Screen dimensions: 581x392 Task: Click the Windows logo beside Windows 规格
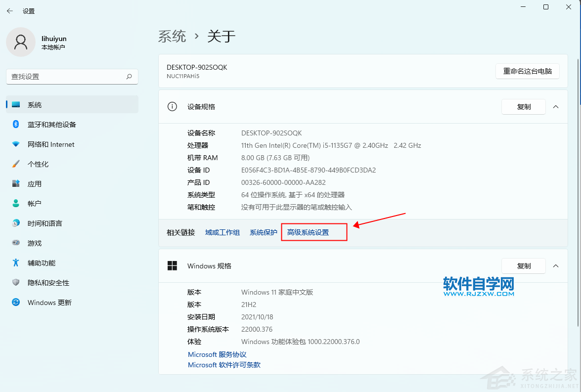(x=172, y=265)
